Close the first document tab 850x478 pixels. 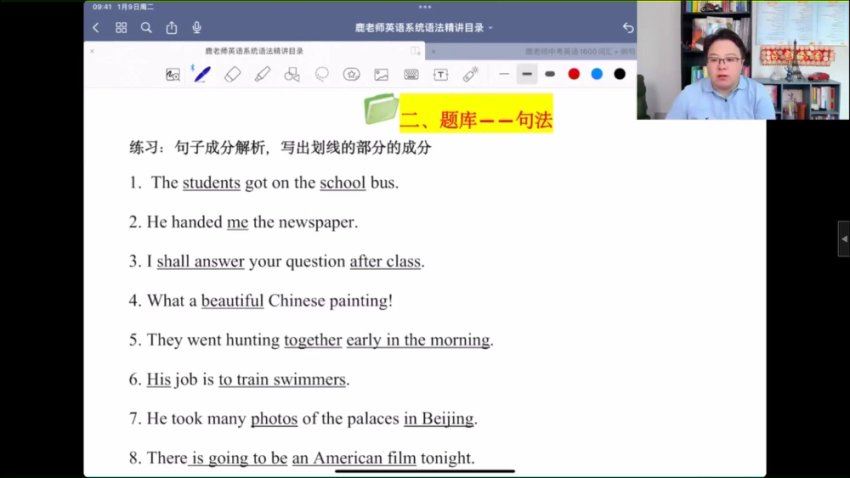[x=92, y=51]
